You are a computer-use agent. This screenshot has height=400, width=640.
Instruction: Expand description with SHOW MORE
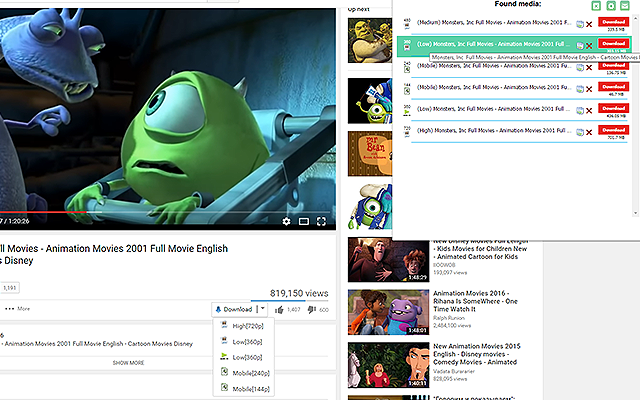[x=128, y=362]
